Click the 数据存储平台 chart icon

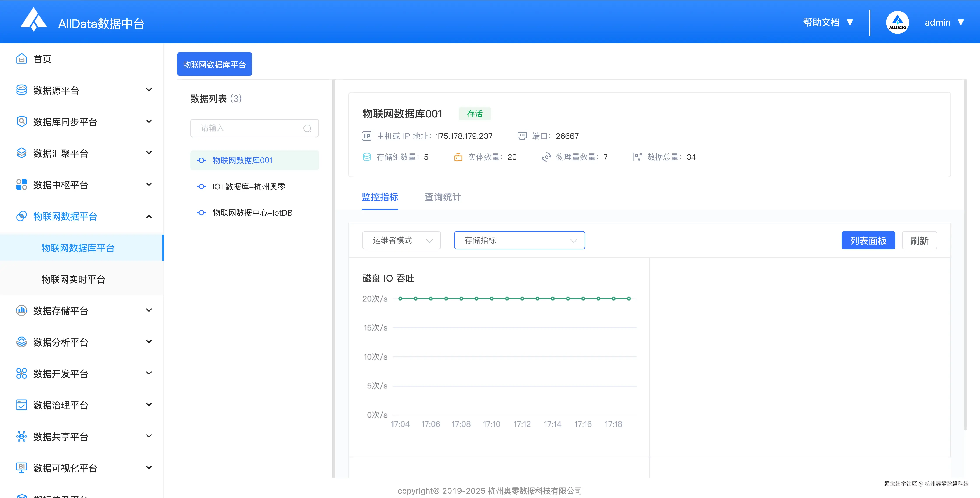tap(22, 311)
